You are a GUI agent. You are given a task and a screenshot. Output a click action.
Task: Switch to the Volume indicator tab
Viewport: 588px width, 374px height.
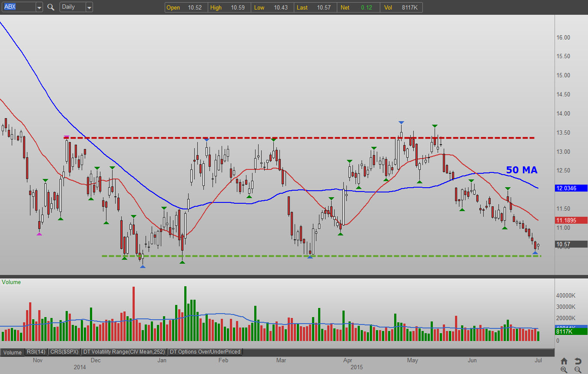pyautogui.click(x=12, y=352)
